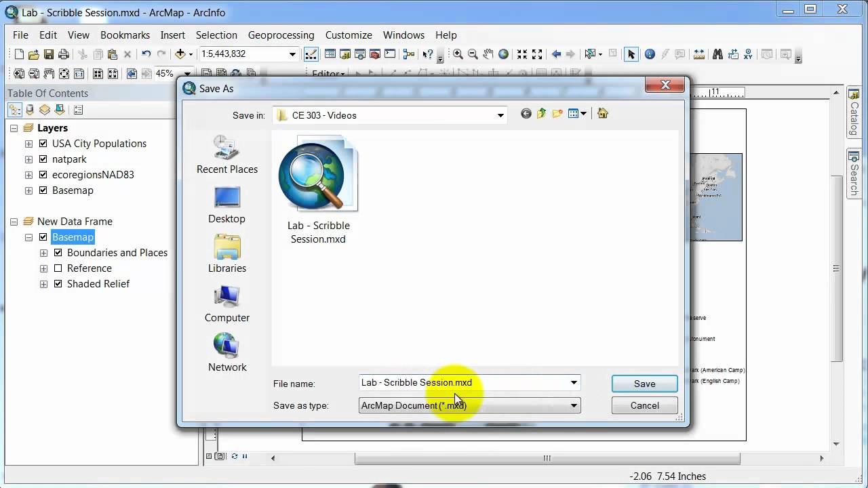Click List By Selection icon in Table Of Contents
The width and height of the screenshot is (868, 488).
click(x=60, y=110)
